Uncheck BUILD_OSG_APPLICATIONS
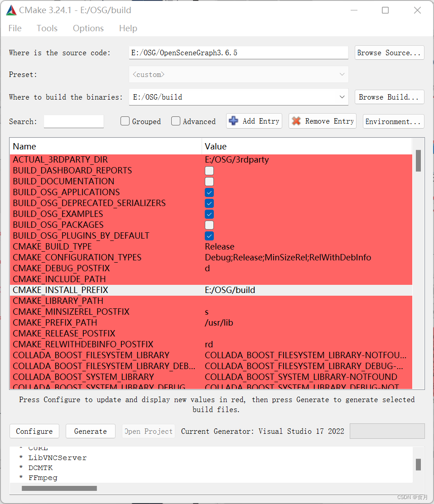The height and width of the screenshot is (504, 434). tap(209, 192)
